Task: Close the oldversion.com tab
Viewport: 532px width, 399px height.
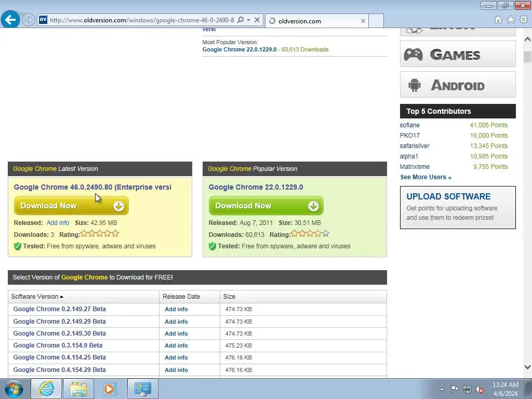Action: pos(363,21)
